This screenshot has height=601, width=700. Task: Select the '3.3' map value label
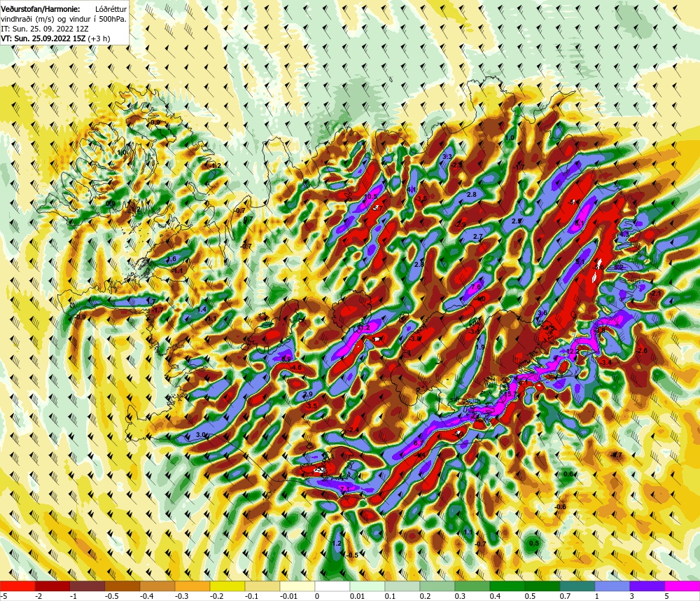pos(447,157)
